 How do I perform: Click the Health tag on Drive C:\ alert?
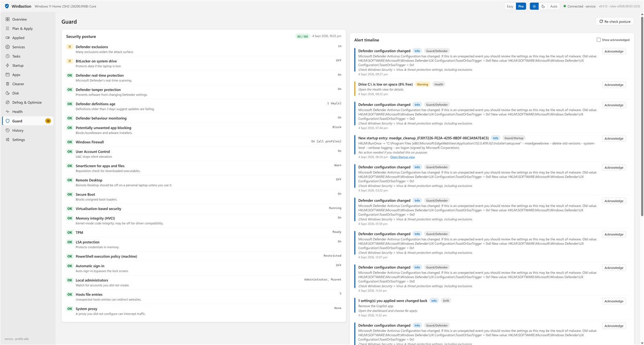pyautogui.click(x=439, y=85)
